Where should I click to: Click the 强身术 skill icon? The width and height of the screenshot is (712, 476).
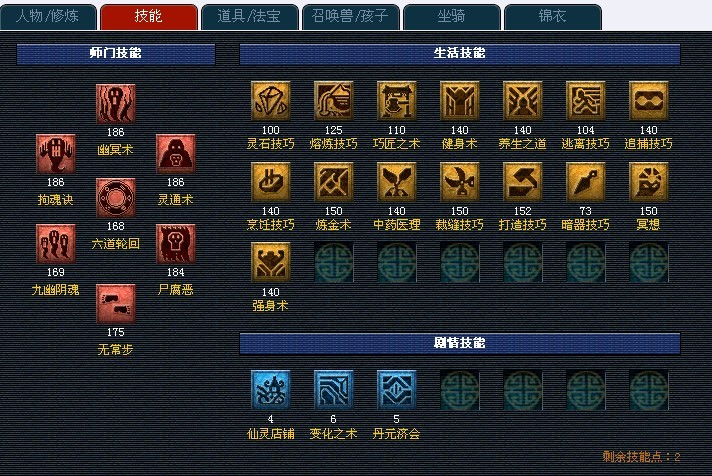tap(270, 263)
